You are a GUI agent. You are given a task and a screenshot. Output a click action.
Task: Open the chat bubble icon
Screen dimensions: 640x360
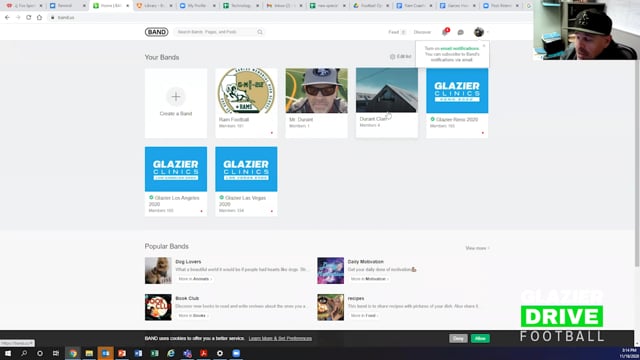pyautogui.click(x=460, y=32)
